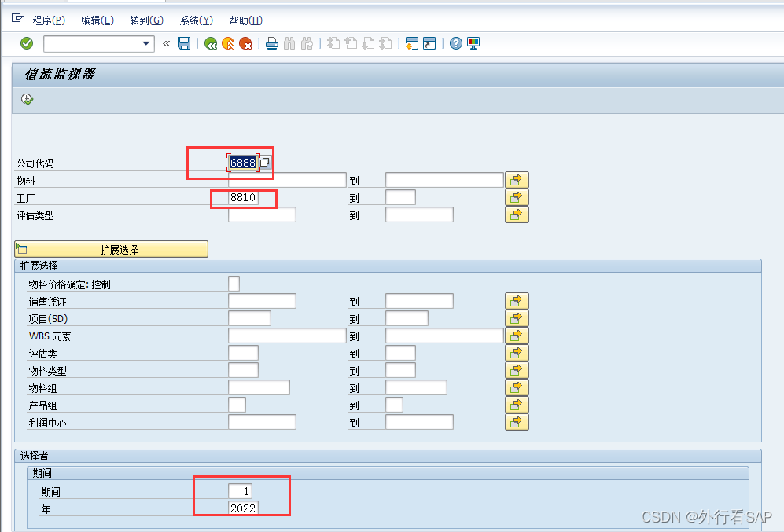Click the 物料类型 from-value field
The width and height of the screenshot is (784, 532).
point(244,370)
